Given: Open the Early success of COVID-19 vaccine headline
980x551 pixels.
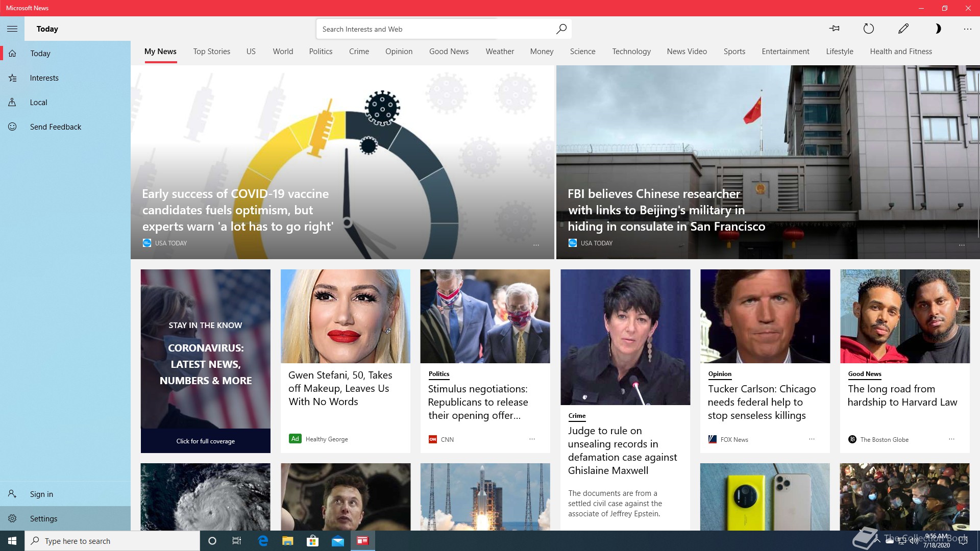Looking at the screenshot, I should (x=237, y=210).
